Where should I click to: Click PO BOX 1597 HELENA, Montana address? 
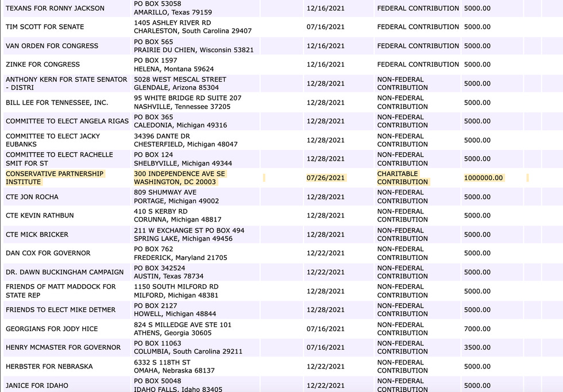click(173, 64)
